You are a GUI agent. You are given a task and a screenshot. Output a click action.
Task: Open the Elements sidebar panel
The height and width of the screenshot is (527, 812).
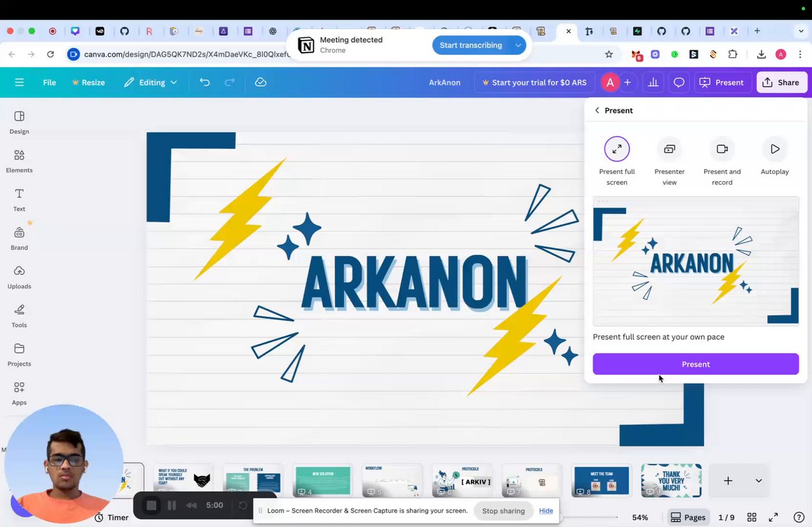point(19,161)
